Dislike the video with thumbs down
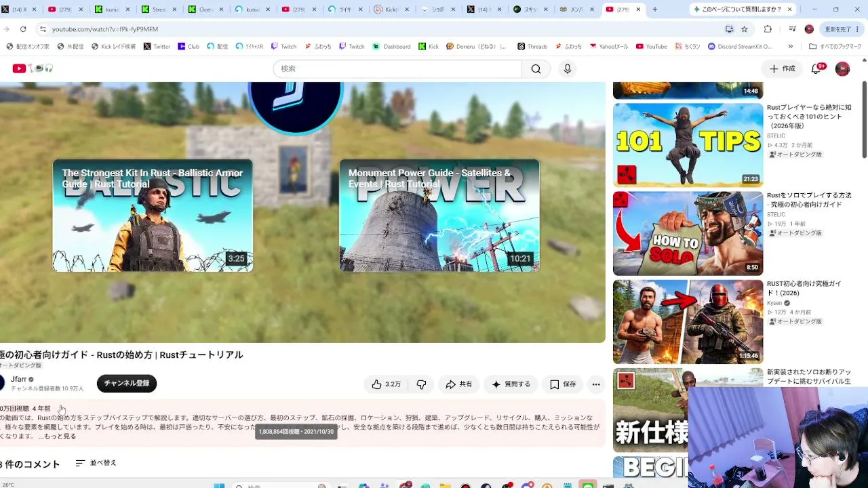Image resolution: width=868 pixels, height=488 pixels. (421, 384)
